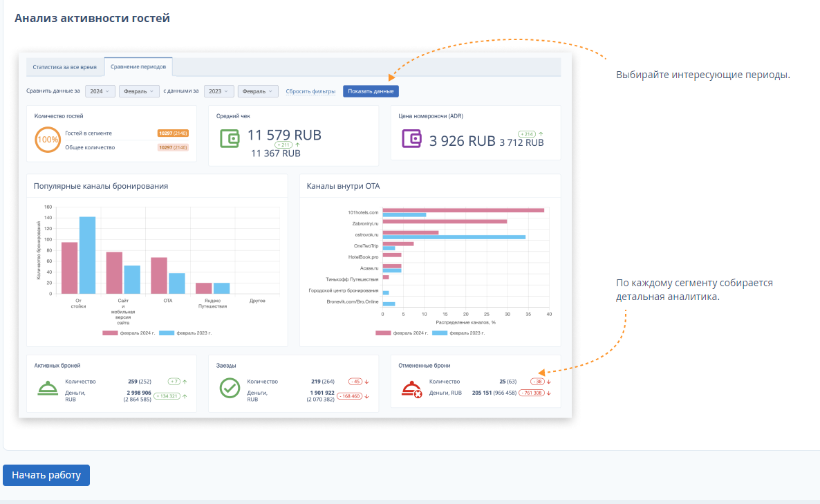The height and width of the screenshot is (504, 820).
Task: Click the blue ostrovok.ru bar
Action: (x=454, y=237)
